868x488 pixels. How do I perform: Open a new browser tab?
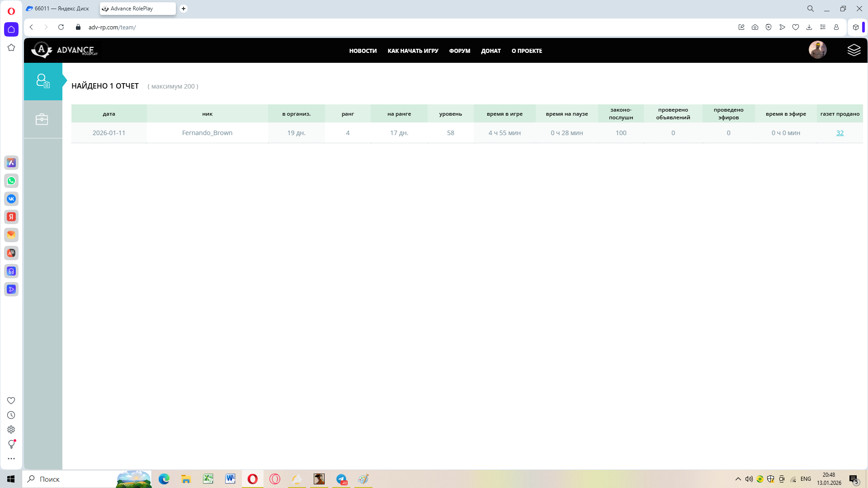click(184, 9)
